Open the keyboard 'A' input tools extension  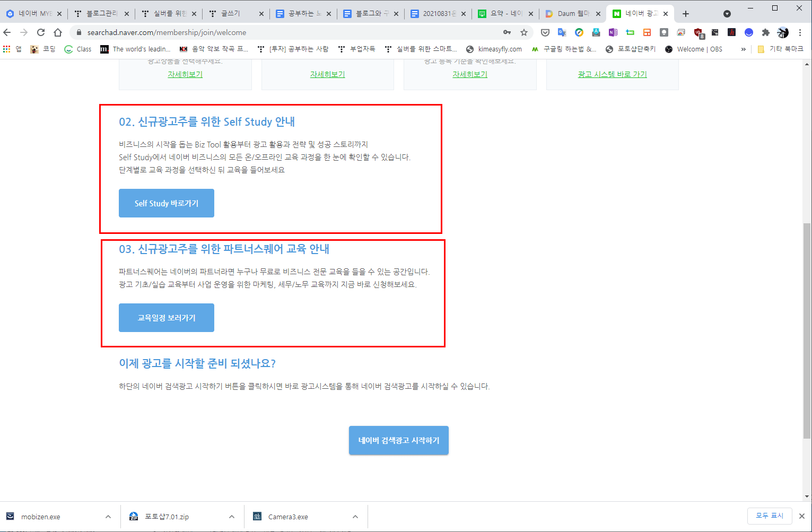[596, 32]
